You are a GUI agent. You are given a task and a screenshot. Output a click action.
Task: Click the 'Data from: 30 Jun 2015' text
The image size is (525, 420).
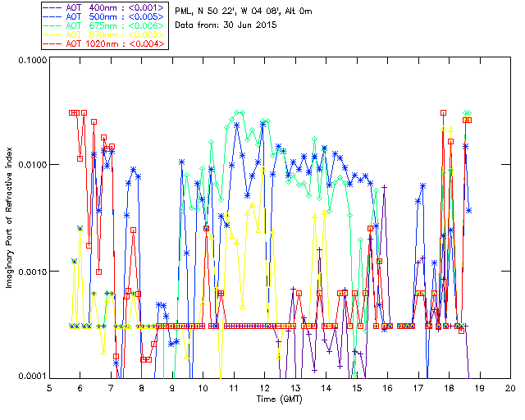pyautogui.click(x=226, y=25)
